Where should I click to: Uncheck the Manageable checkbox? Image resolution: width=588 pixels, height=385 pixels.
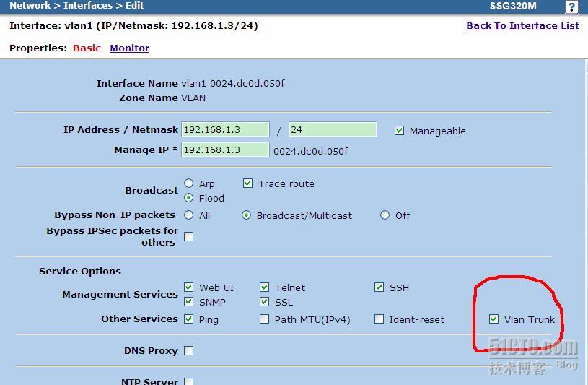399,131
